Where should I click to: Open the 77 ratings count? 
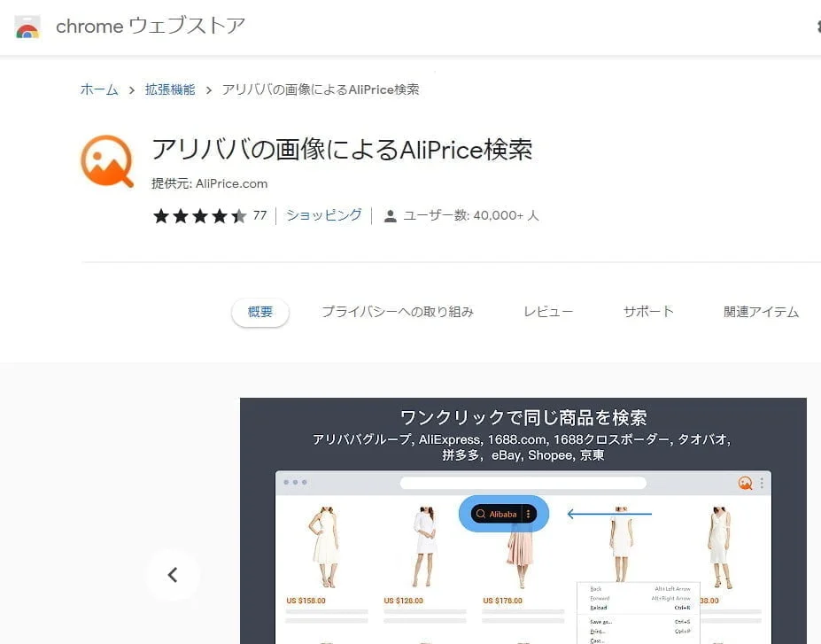[259, 215]
